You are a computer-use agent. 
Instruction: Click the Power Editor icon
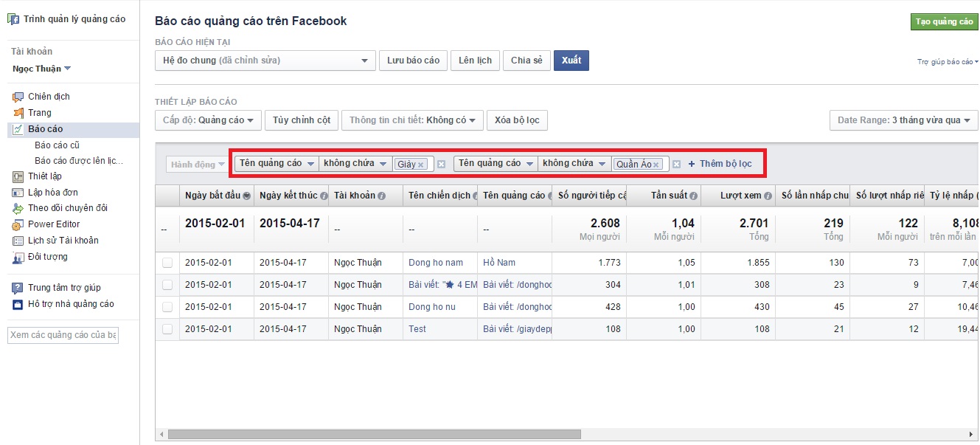(18, 224)
